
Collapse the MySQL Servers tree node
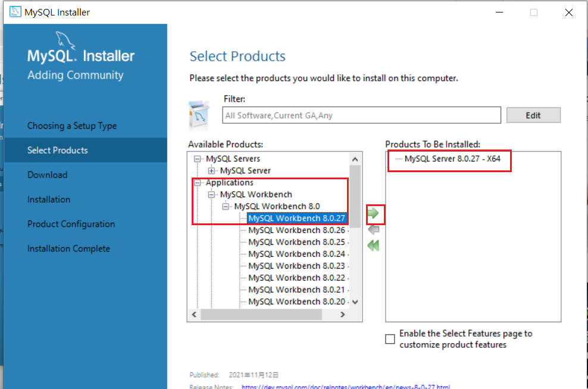tap(197, 159)
